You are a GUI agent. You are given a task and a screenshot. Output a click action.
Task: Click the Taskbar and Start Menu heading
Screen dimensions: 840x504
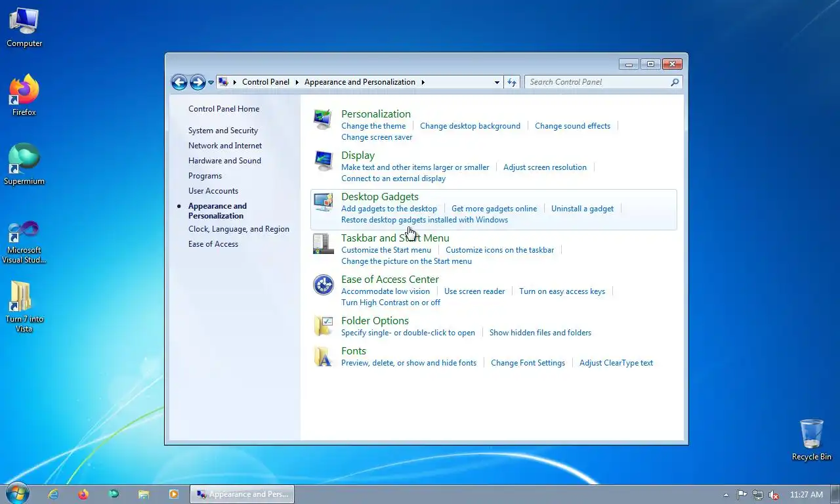[395, 238]
